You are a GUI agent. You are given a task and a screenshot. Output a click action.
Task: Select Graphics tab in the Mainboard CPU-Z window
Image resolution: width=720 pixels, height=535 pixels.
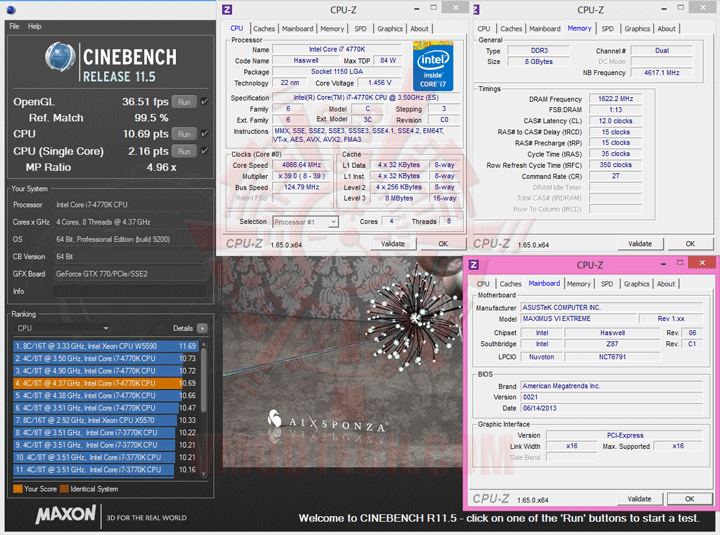click(x=636, y=284)
